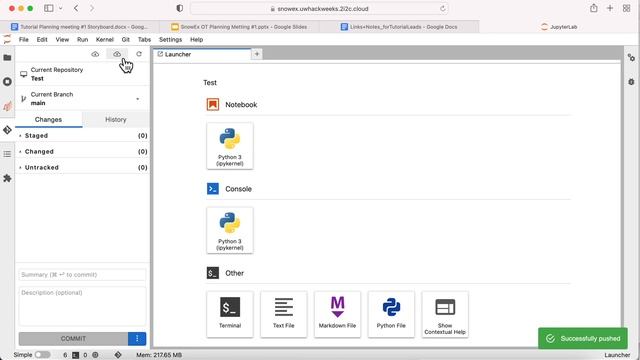
Task: Reload the page in address bar
Action: click(443, 9)
